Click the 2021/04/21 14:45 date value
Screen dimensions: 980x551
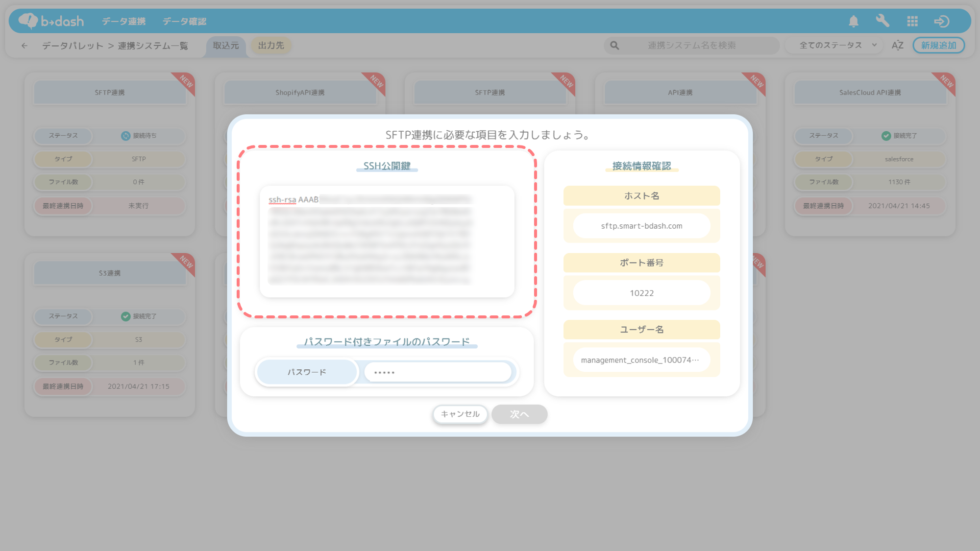click(899, 206)
